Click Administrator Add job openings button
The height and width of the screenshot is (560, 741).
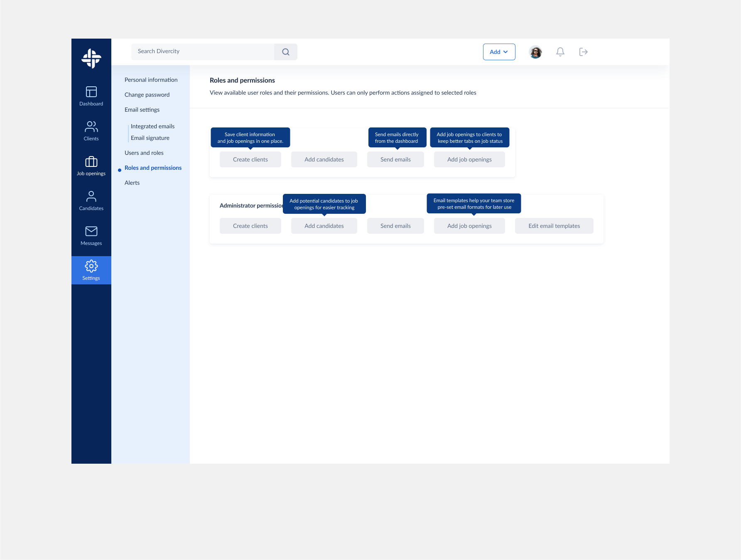(469, 226)
